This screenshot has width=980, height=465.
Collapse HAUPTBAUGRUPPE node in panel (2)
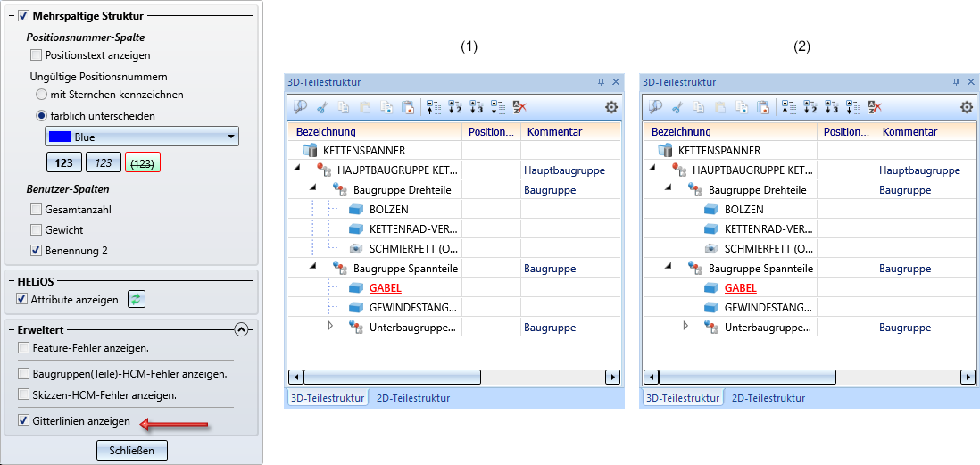coord(652,168)
